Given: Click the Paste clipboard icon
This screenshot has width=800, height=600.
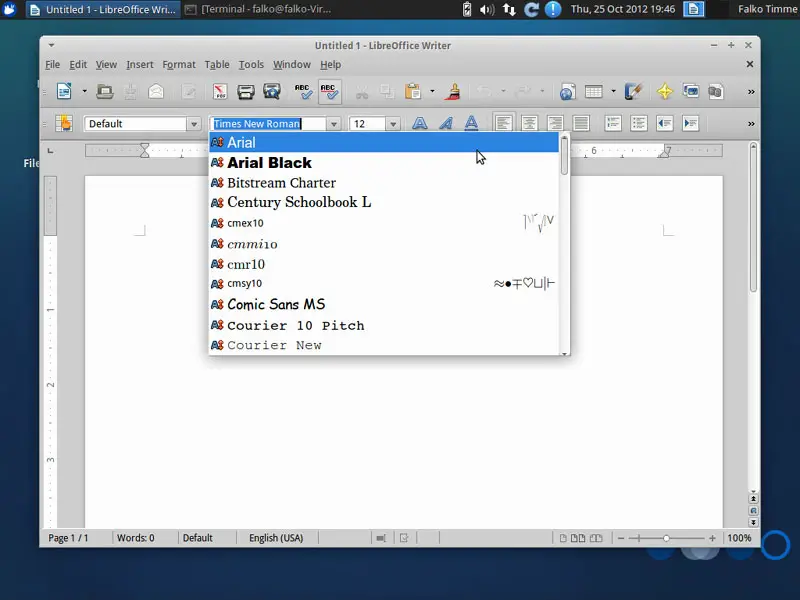Looking at the screenshot, I should pos(413,92).
